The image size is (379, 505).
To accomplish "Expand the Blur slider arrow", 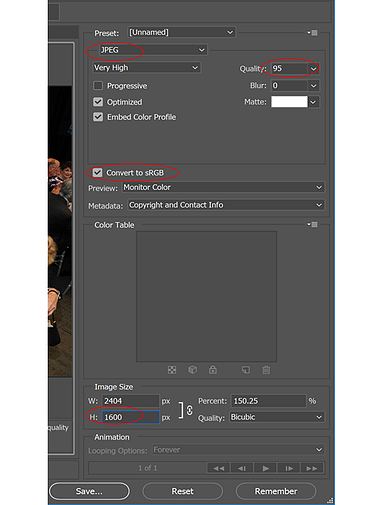I will coord(313,86).
